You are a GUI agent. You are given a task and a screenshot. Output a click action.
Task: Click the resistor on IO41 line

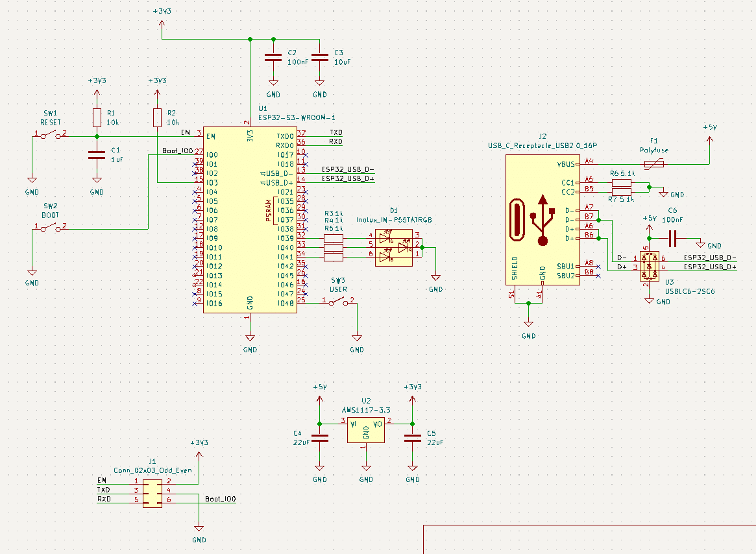click(334, 257)
